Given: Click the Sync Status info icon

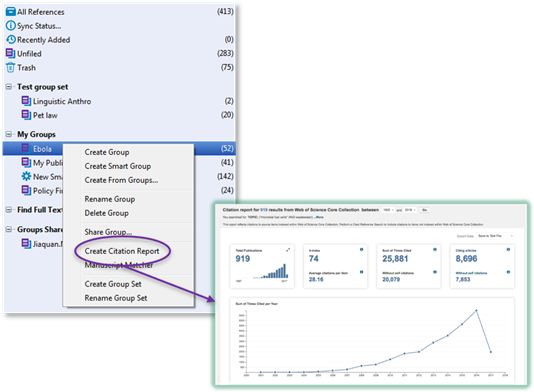Looking at the screenshot, I should (11, 26).
